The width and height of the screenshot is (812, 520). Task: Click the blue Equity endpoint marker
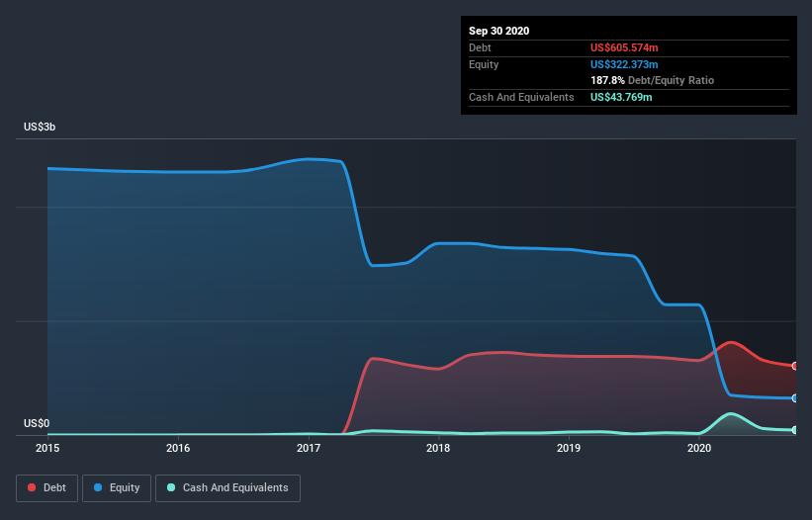[x=794, y=397]
